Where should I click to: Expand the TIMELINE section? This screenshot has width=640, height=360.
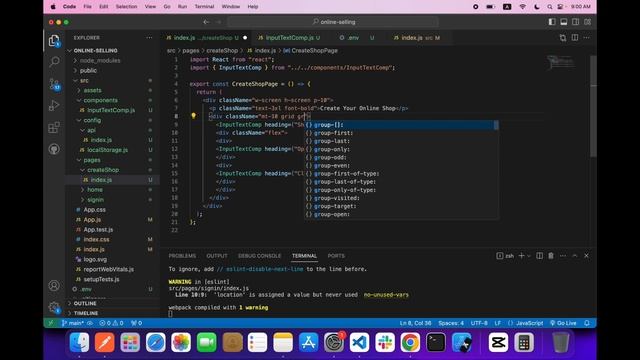click(86, 313)
